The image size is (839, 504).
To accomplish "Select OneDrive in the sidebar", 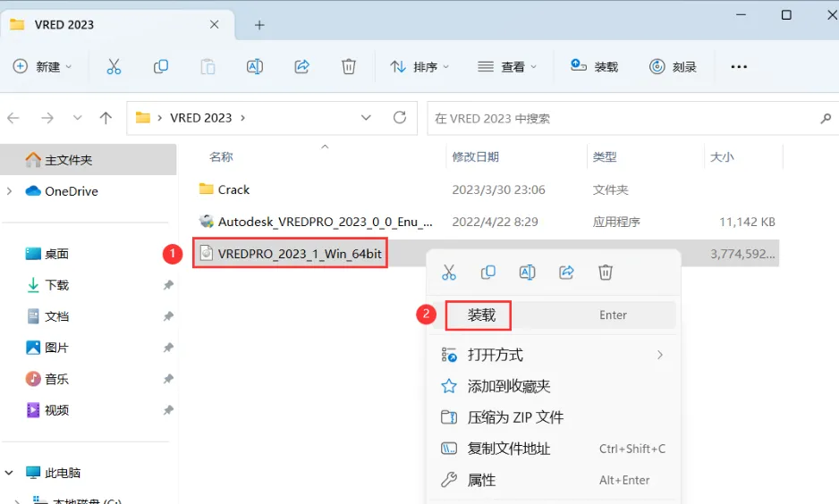I will [x=72, y=191].
